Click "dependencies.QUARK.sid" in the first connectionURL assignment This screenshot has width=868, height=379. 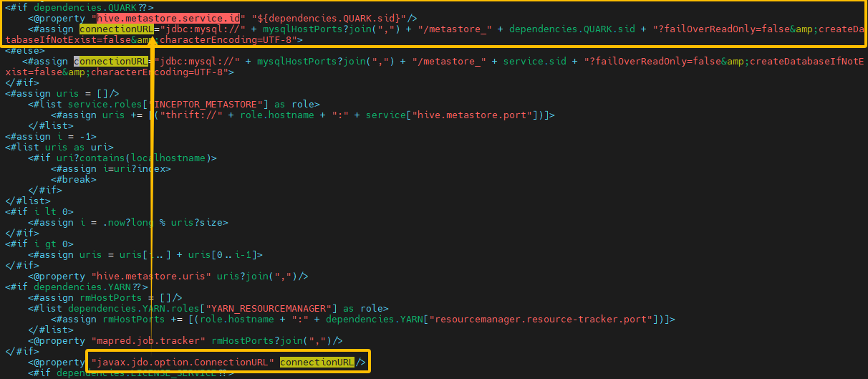[x=572, y=29]
